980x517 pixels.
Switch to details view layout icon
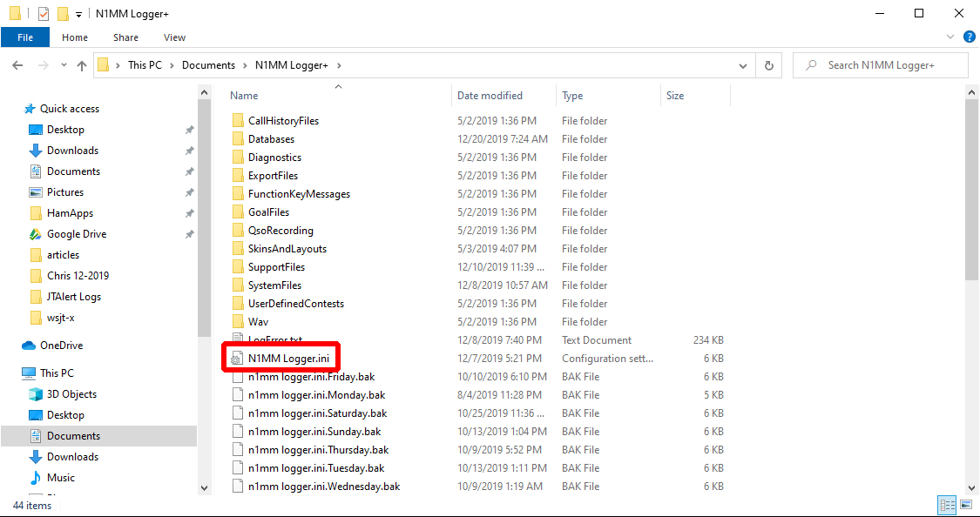click(947, 505)
